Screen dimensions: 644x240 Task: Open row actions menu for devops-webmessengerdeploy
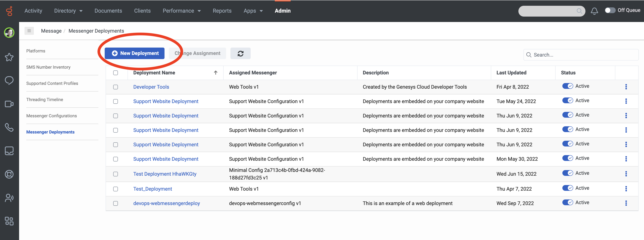click(626, 203)
